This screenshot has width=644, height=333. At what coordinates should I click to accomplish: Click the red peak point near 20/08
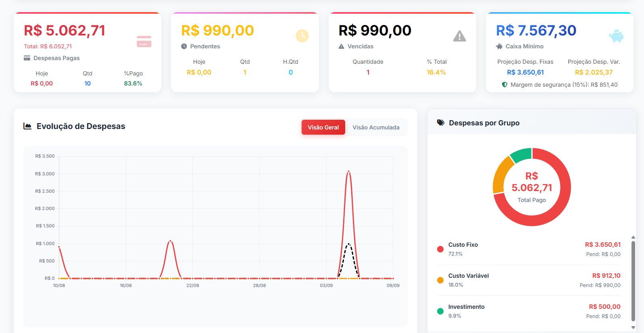(171, 241)
